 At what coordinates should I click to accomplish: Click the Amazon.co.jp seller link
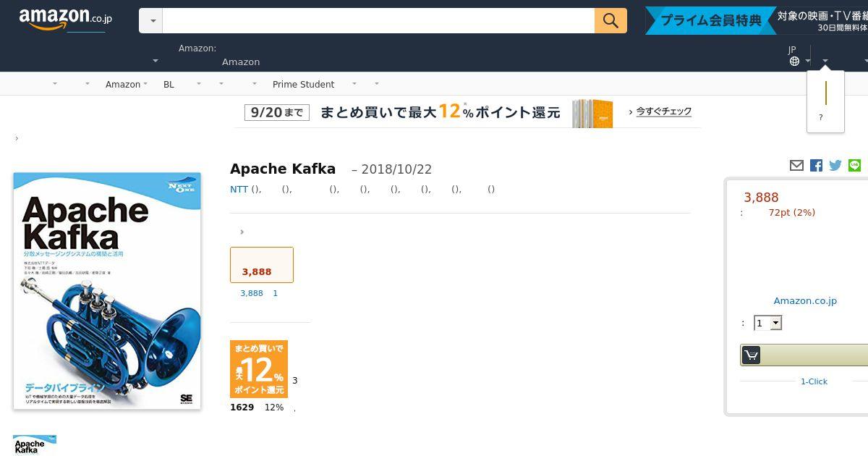tap(805, 300)
